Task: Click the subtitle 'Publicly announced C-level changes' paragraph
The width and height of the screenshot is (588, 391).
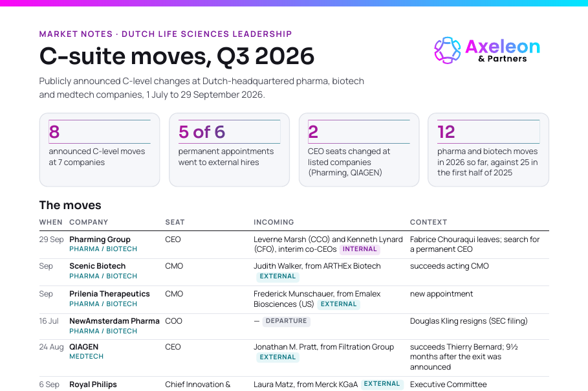Action: (202, 88)
